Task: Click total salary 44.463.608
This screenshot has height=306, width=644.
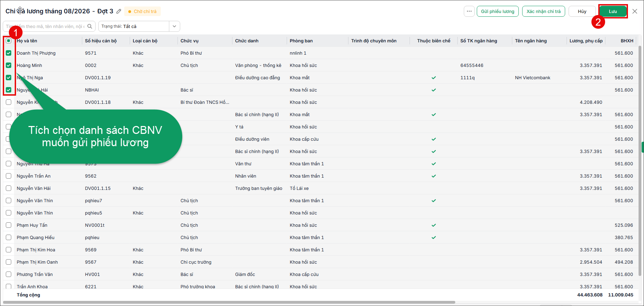Action: [x=590, y=295]
